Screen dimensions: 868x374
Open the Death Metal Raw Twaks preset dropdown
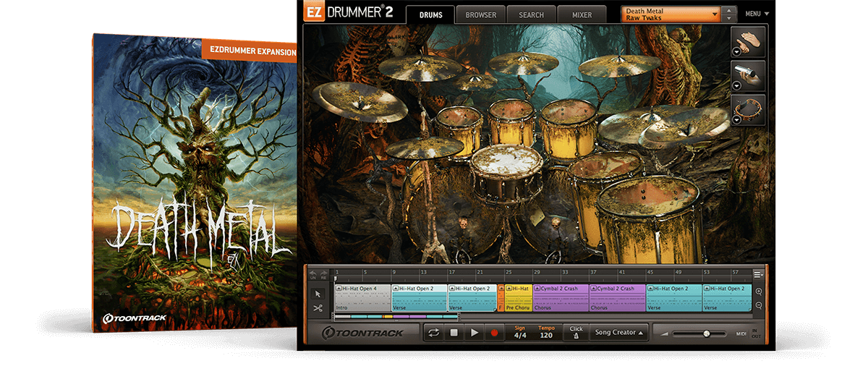click(671, 14)
